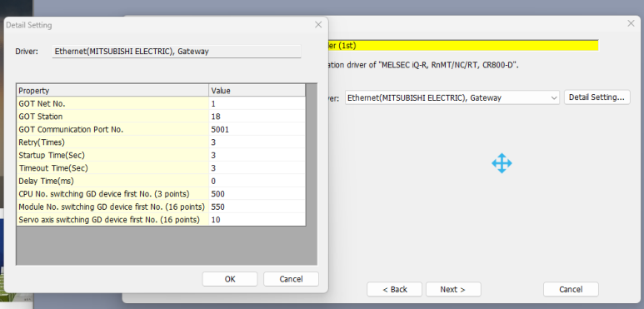Select GOT Station property label

point(112,117)
